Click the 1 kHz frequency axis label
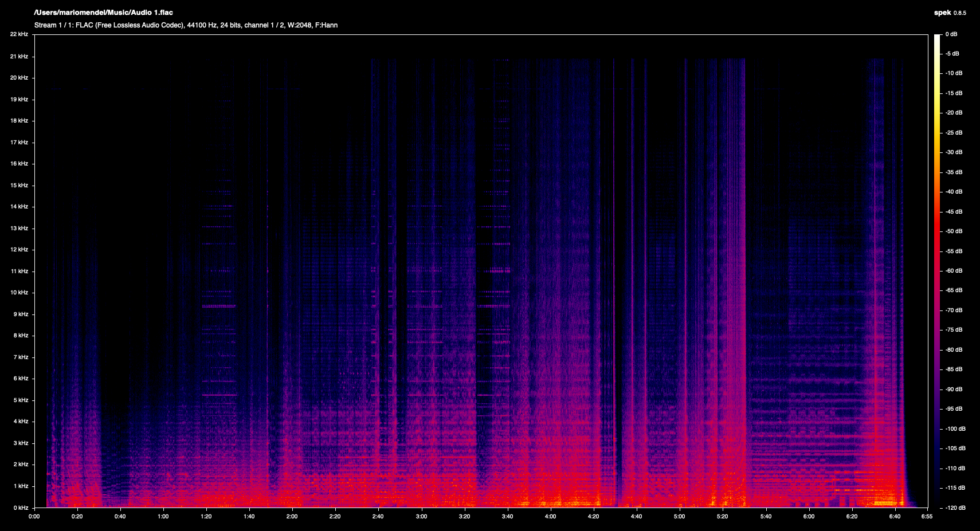Screen dimensions: 980x531 click(21, 486)
